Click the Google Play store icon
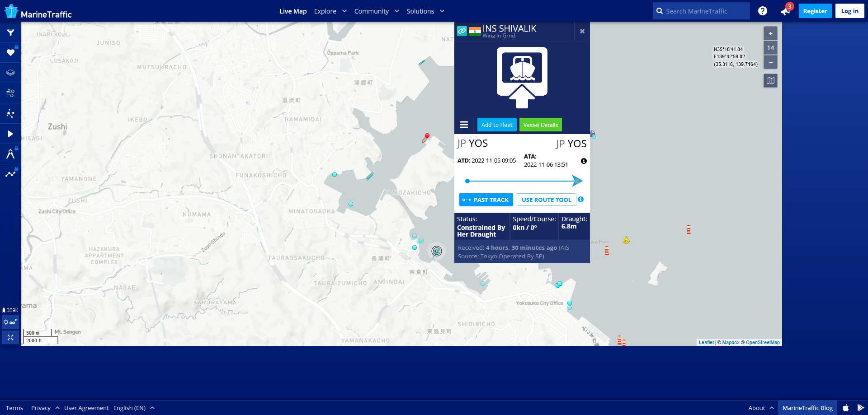Screen dimensions: 868x415 [x=860, y=408]
